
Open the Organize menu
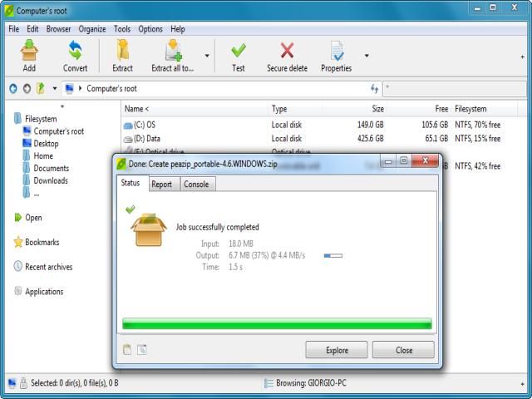(92, 29)
